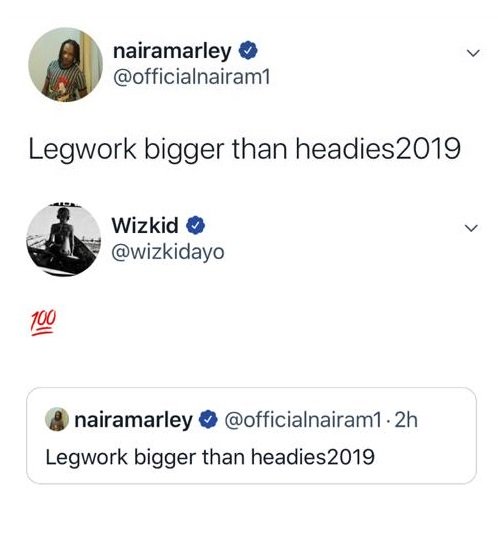Image resolution: width=498 pixels, height=533 pixels.
Task: Select the Wizkid display name
Action: pos(145,225)
